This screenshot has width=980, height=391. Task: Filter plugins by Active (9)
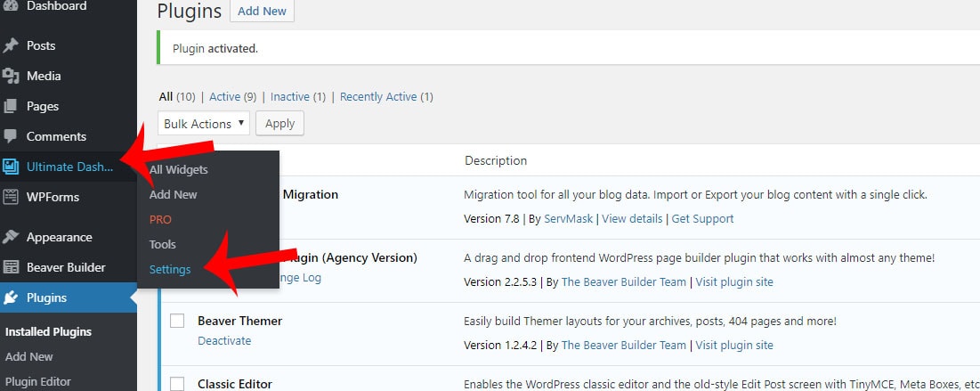click(233, 97)
